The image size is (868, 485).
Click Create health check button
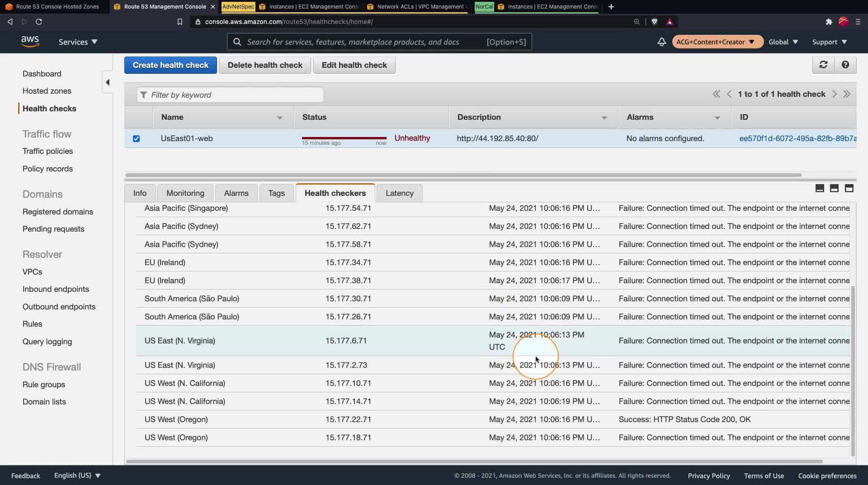[170, 65]
